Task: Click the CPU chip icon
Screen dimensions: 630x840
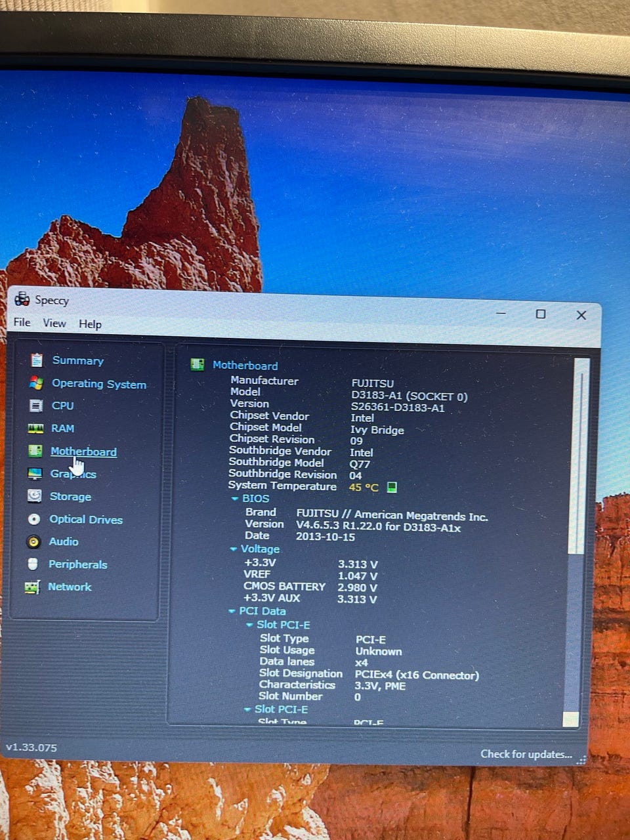Action: pos(36,406)
